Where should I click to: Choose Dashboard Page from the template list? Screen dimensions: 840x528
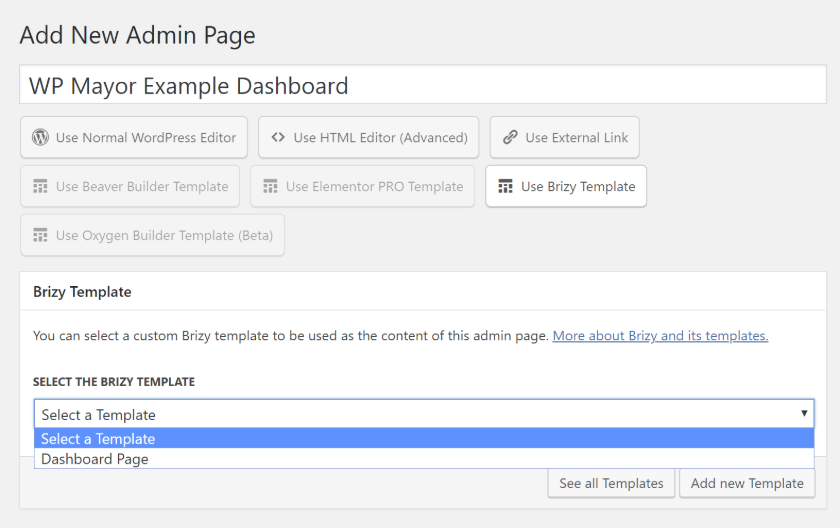pyautogui.click(x=424, y=459)
